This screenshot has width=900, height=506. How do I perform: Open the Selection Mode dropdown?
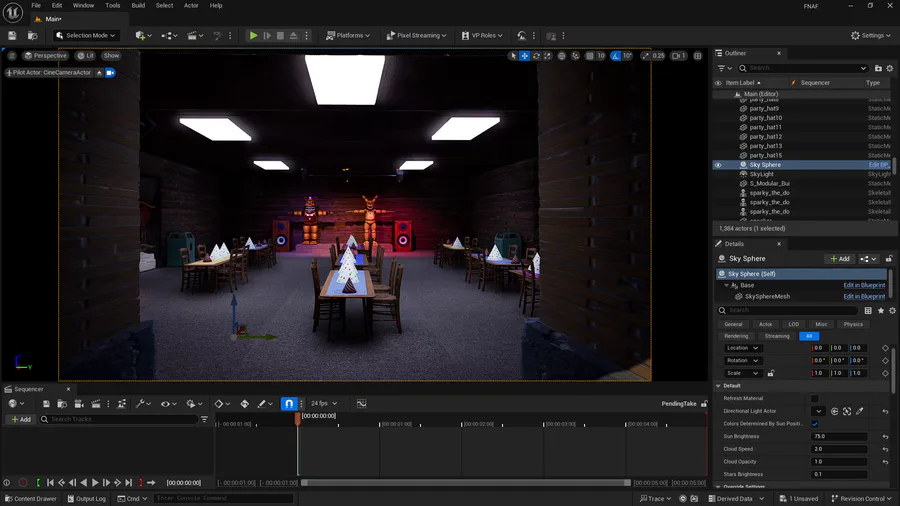click(x=86, y=36)
